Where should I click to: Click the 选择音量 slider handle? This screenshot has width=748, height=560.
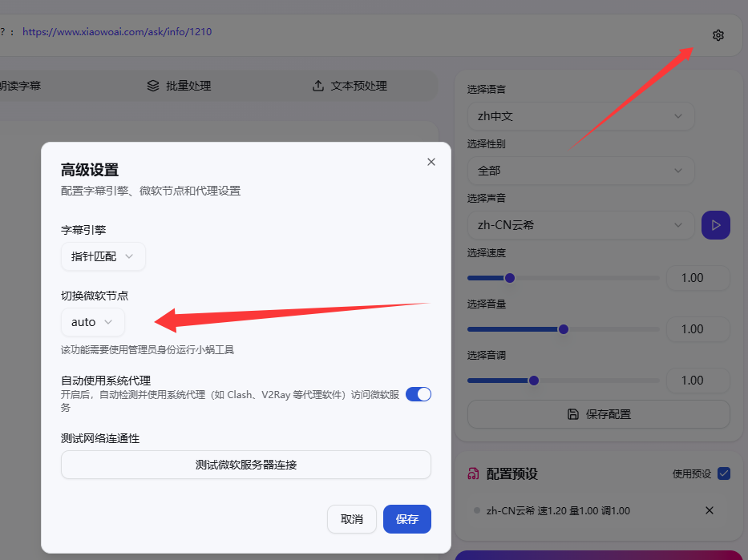(x=564, y=329)
